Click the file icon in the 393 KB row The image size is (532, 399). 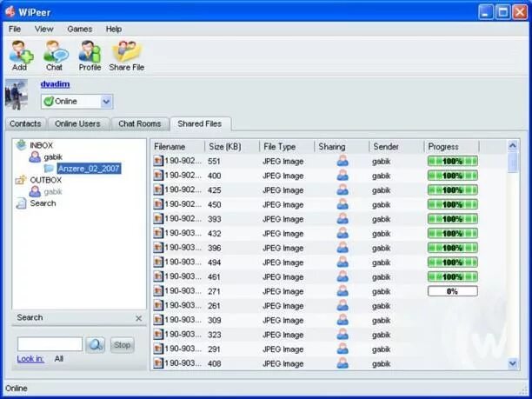point(158,219)
